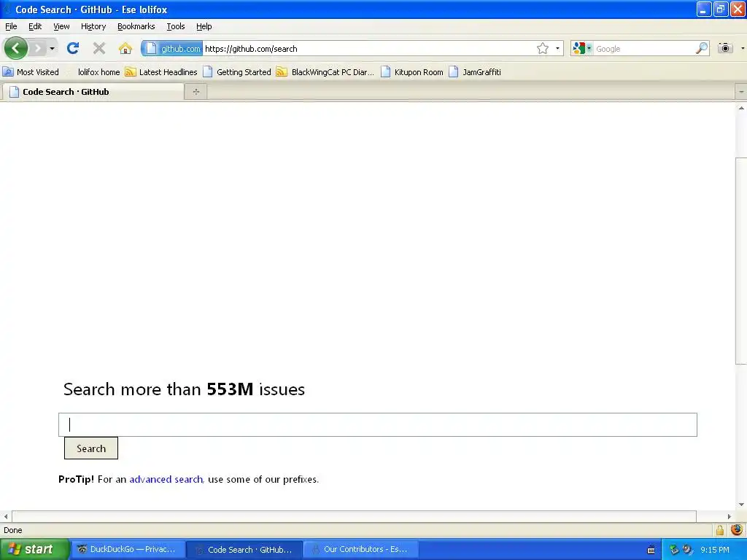Click the magnifier search icon in Google box

pos(701,49)
